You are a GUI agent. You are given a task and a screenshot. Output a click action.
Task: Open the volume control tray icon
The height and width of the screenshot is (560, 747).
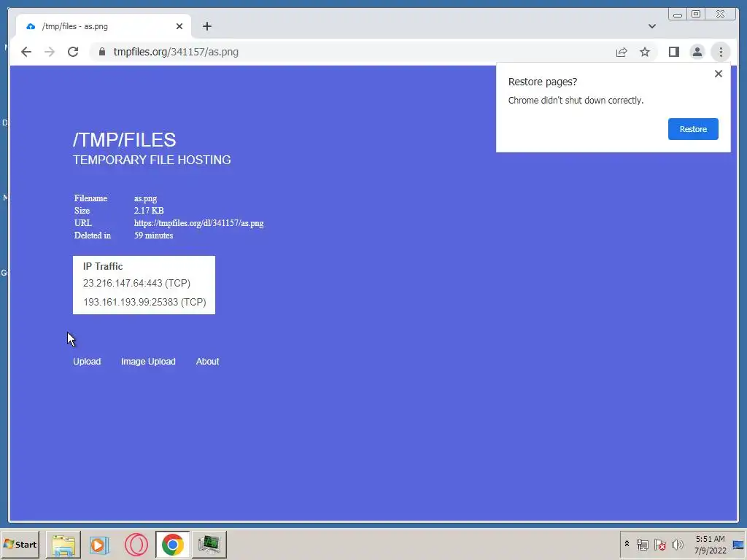point(677,544)
